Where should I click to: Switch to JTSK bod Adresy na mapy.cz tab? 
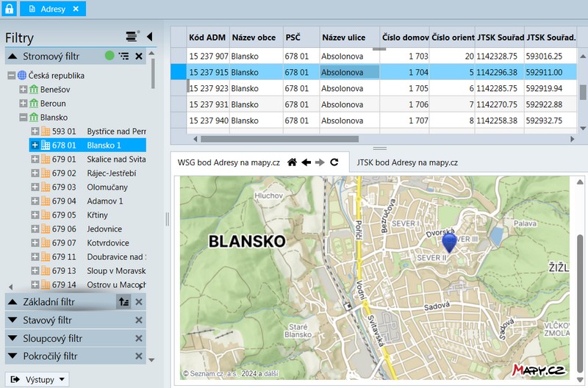pos(406,162)
